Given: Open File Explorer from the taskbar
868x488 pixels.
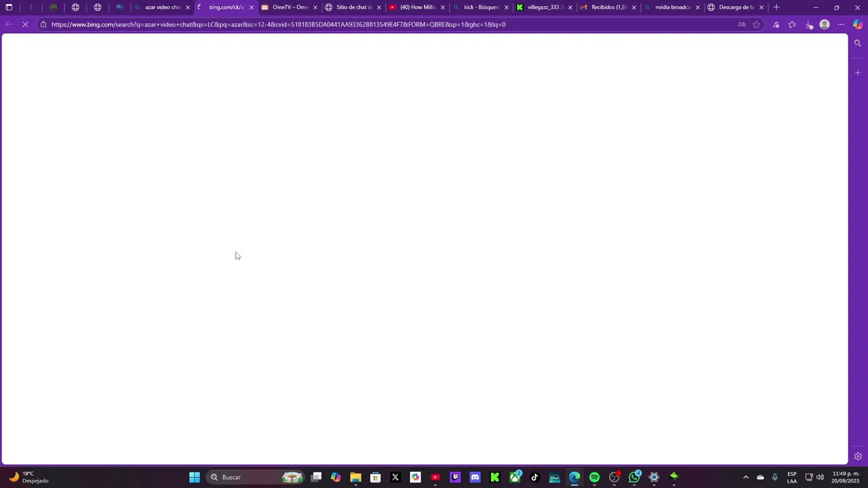Looking at the screenshot, I should coord(355,477).
